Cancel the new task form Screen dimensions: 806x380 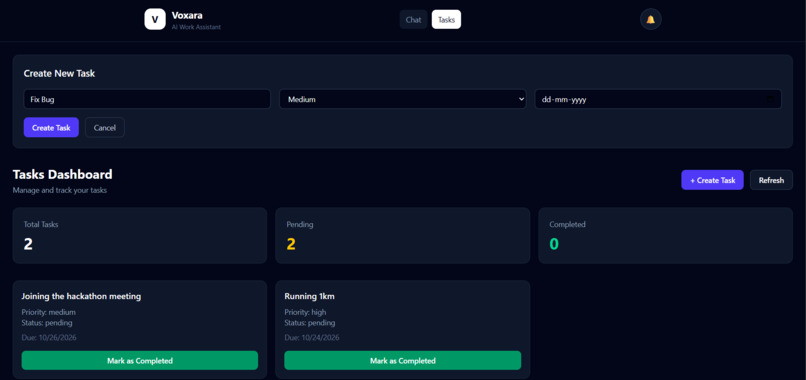105,128
